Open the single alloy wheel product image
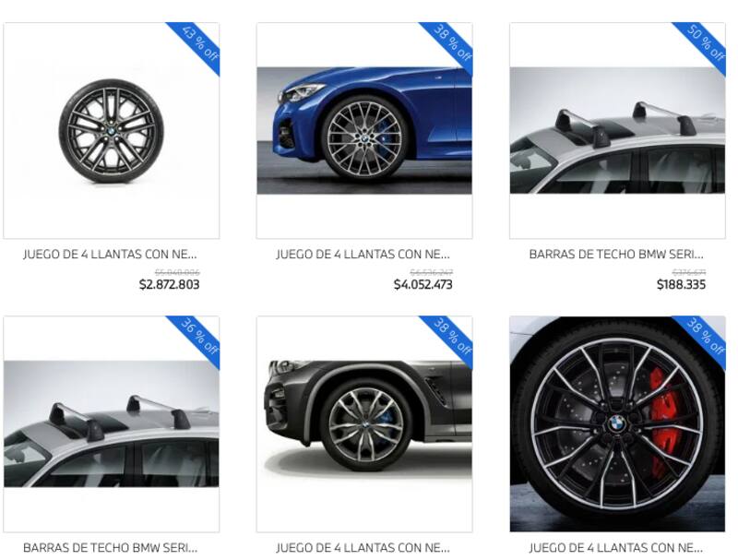738x560 pixels. pos(111,130)
